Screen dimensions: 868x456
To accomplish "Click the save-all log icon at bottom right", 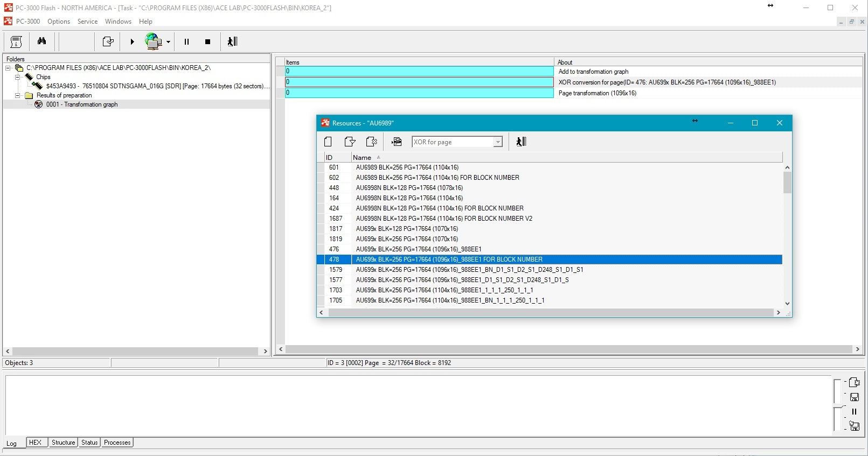I will 854,426.
